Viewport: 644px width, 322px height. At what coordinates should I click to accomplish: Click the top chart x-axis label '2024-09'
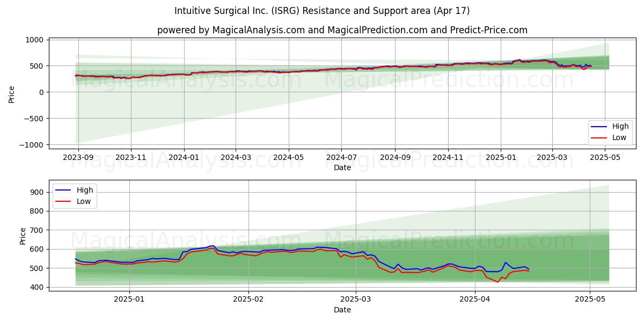(395, 158)
